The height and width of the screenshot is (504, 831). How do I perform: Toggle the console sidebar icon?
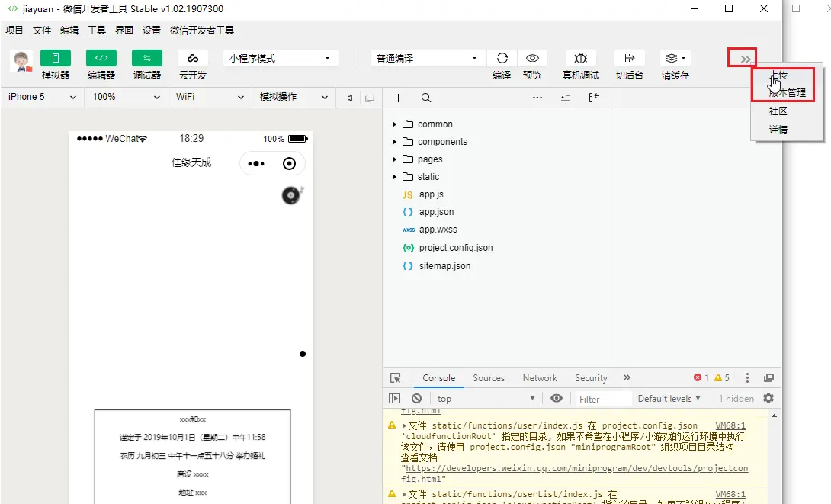click(x=394, y=399)
